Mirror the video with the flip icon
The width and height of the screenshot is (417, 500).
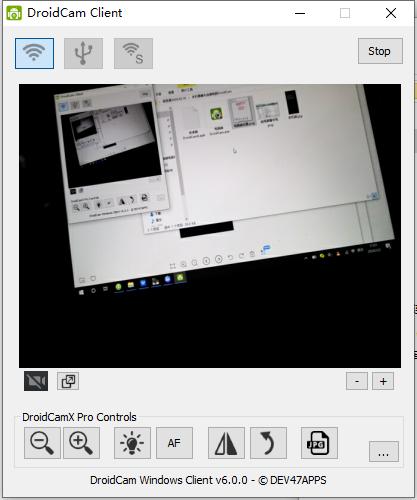pos(226,443)
